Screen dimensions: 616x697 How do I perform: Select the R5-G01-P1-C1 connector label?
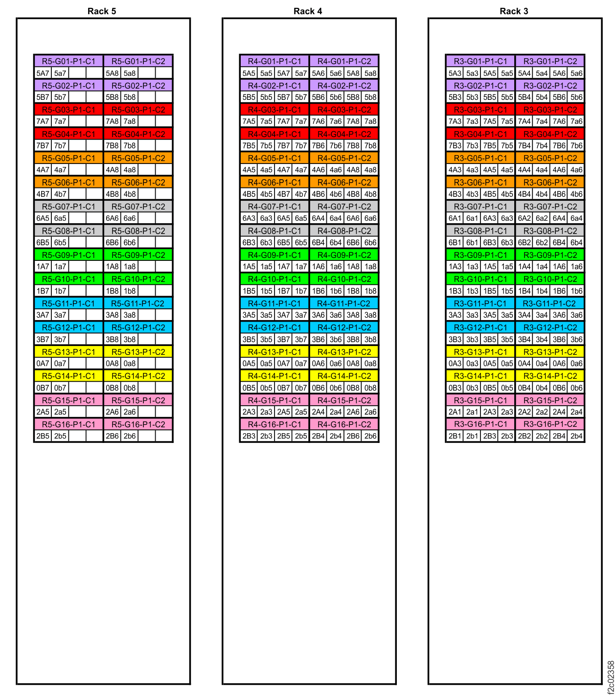click(68, 61)
